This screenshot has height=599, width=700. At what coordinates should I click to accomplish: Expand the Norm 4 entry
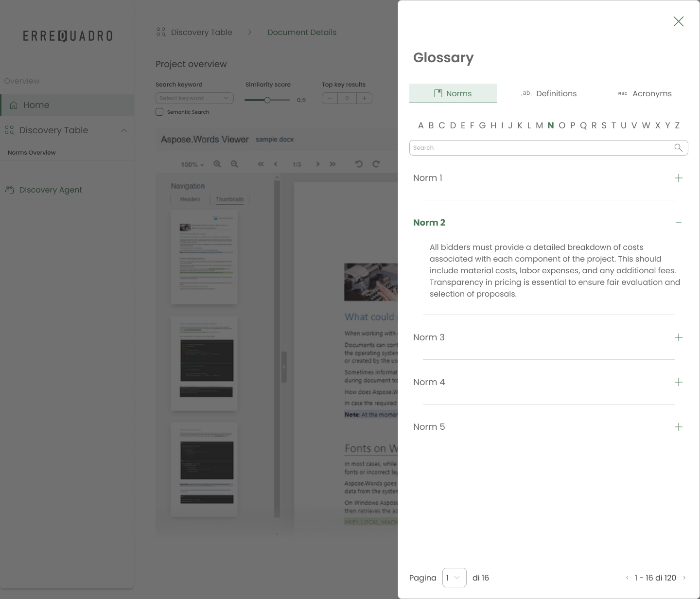tap(679, 382)
